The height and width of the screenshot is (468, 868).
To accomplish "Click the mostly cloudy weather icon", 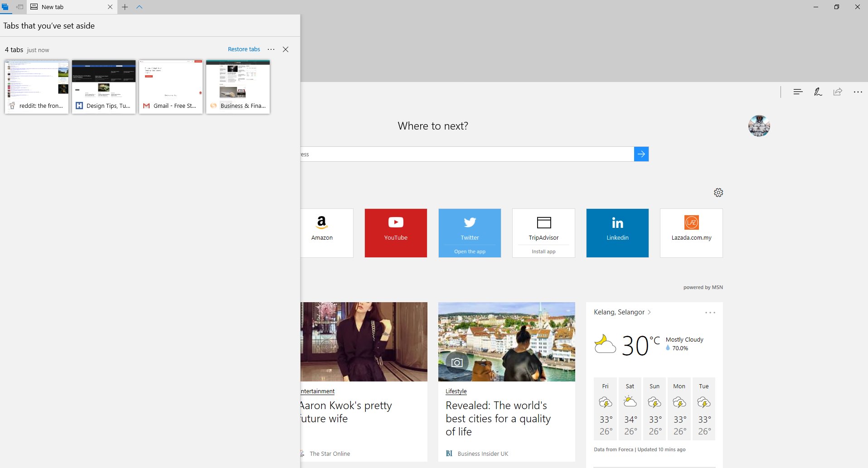I will pos(605,344).
